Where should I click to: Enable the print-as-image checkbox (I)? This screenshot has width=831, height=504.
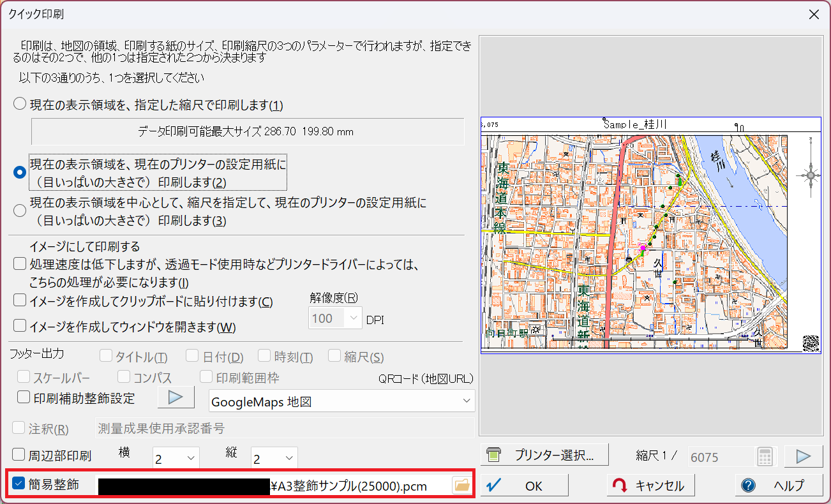pyautogui.click(x=19, y=263)
